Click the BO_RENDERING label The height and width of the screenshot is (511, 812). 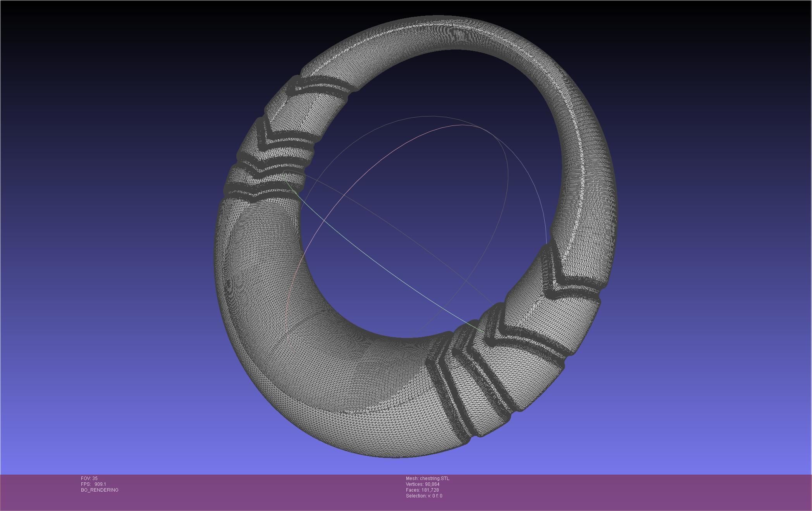(x=100, y=490)
